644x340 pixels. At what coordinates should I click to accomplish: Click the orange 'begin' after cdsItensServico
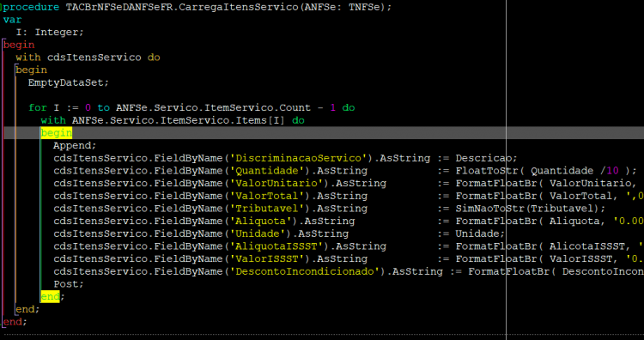point(32,70)
